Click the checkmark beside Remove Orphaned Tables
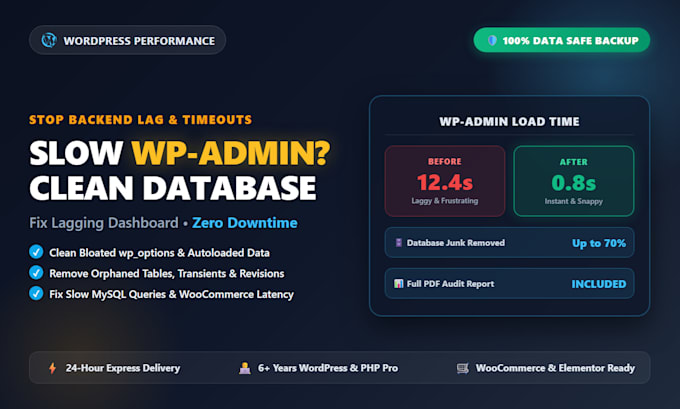Screen dimensions: 680x409 [x=36, y=273]
